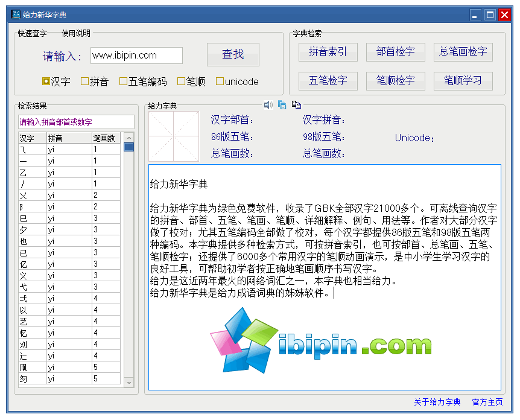Click the copy-text icon right of the blue one
The height and width of the screenshot is (420, 520).
[x=296, y=105]
